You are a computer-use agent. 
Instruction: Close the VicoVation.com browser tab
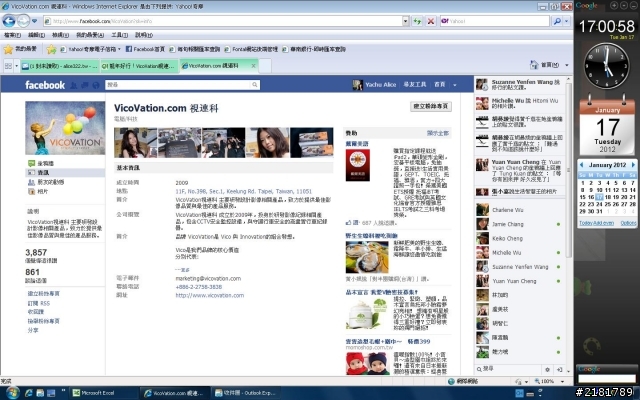pyautogui.click(x=253, y=65)
